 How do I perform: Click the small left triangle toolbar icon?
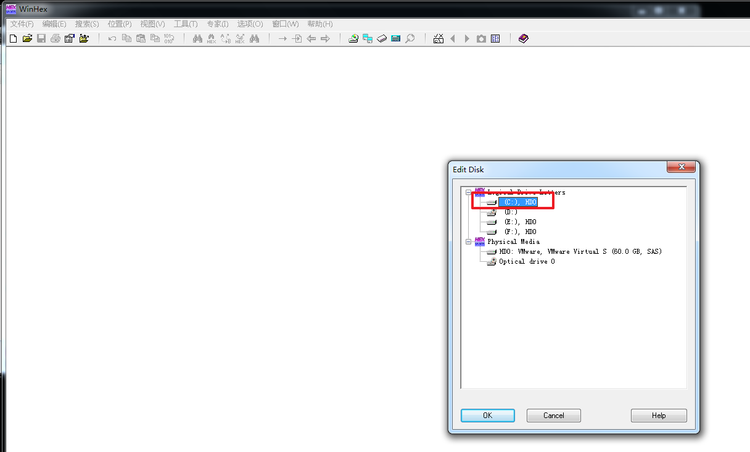[452, 39]
